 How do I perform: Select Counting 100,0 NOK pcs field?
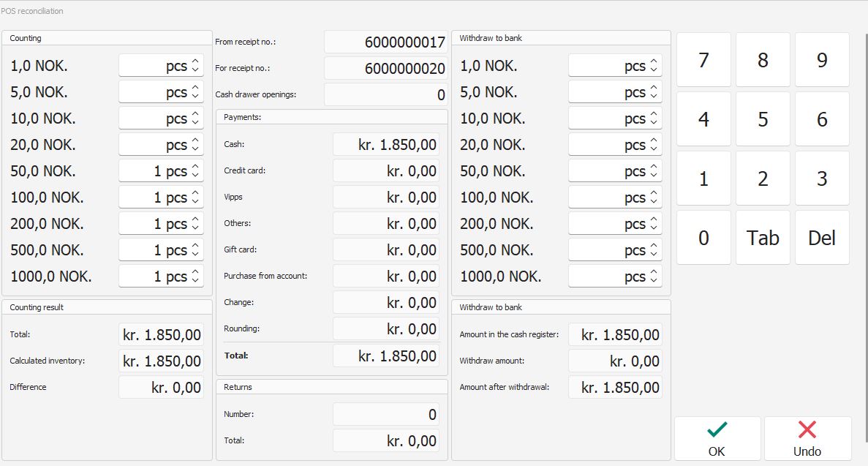pyautogui.click(x=161, y=198)
